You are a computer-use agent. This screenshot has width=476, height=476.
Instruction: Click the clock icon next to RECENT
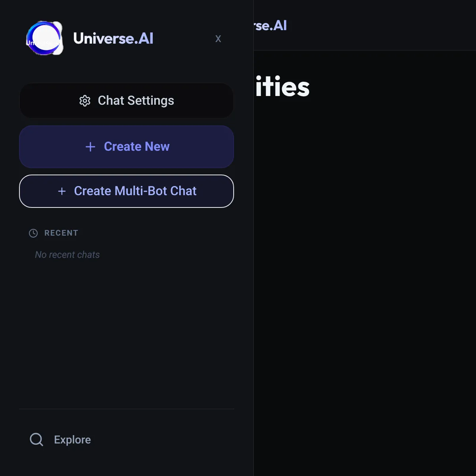tap(33, 233)
